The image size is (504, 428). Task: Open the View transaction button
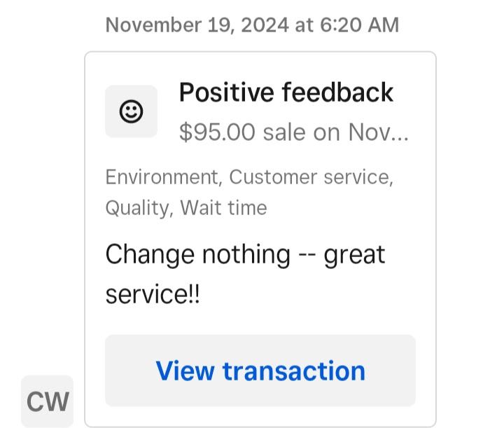tap(260, 371)
